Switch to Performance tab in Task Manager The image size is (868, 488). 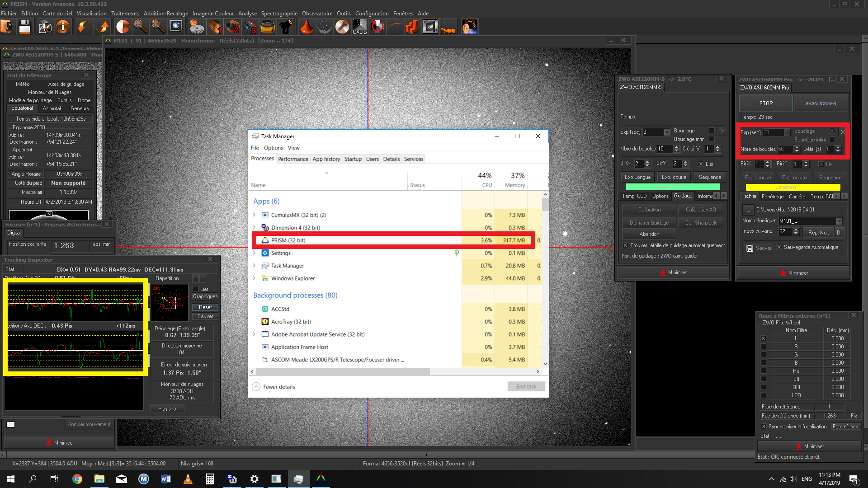point(293,159)
